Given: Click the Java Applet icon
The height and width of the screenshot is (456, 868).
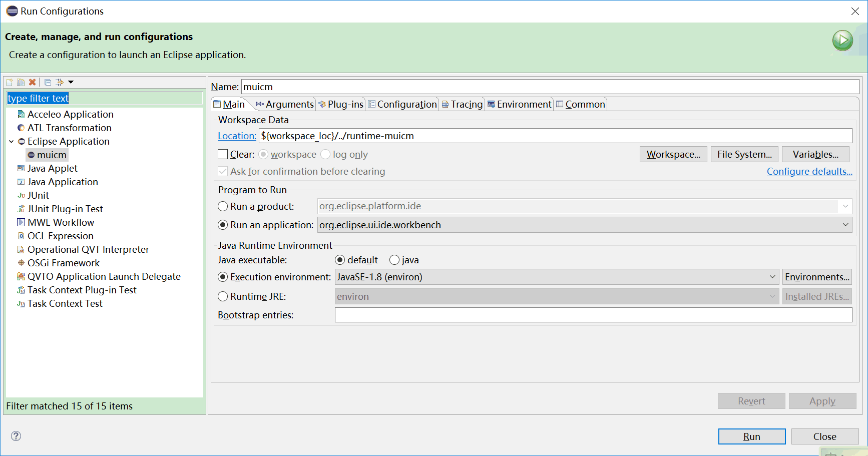Looking at the screenshot, I should [x=21, y=169].
